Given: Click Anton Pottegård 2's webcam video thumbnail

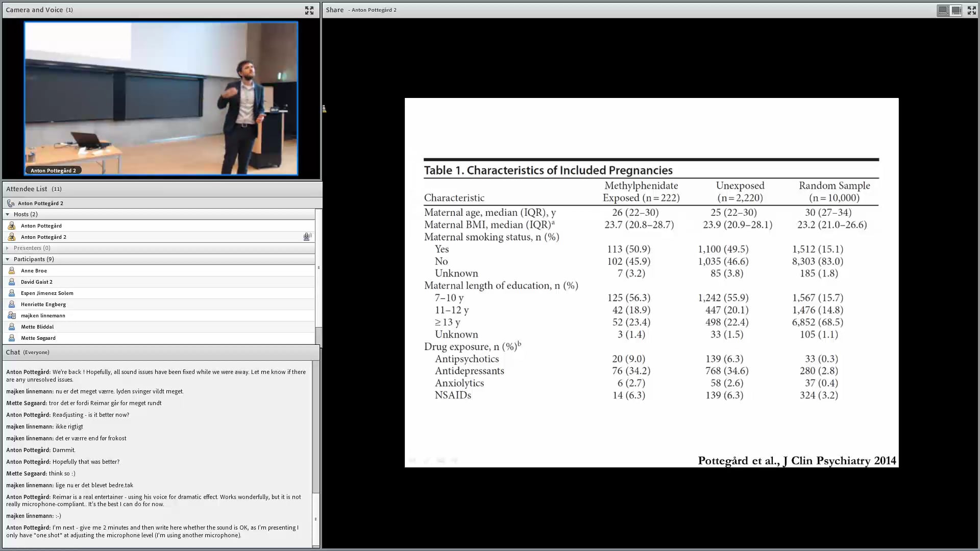Looking at the screenshot, I should coord(161,98).
